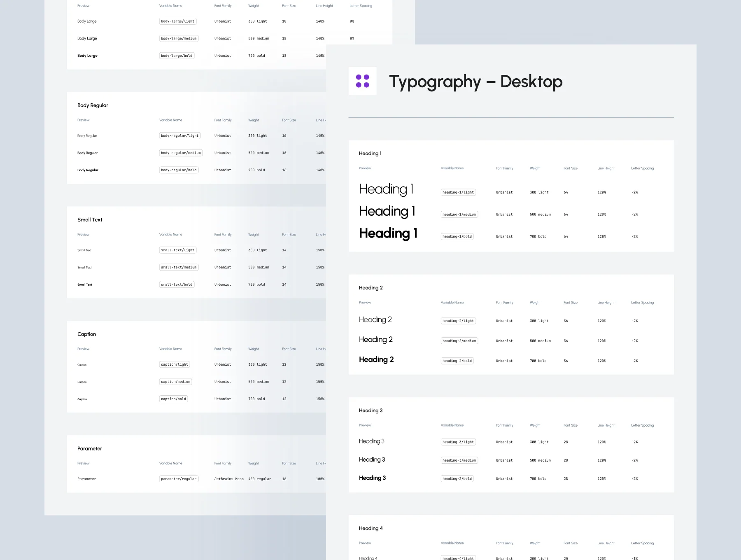Select the body-large/medium variable chip

(x=179, y=39)
